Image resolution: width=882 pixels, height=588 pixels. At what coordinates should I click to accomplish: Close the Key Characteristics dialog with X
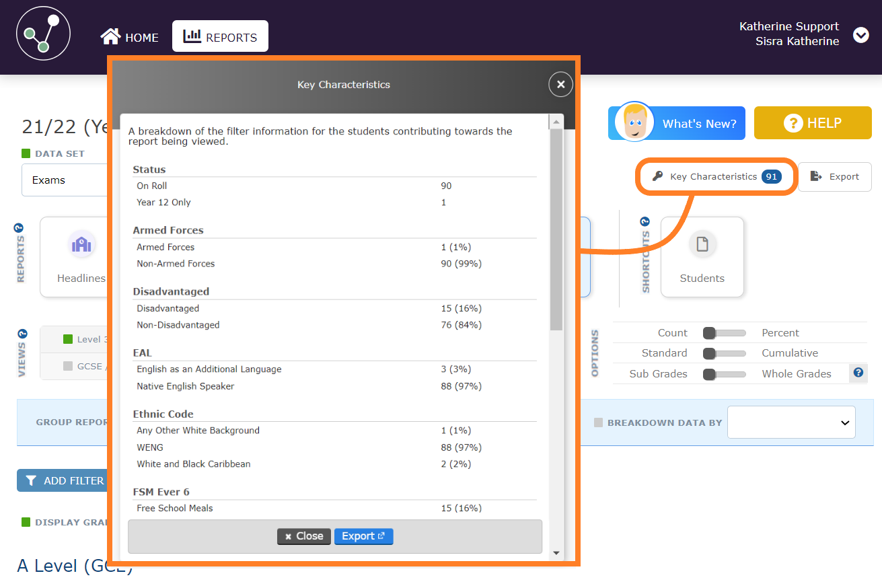pyautogui.click(x=560, y=85)
